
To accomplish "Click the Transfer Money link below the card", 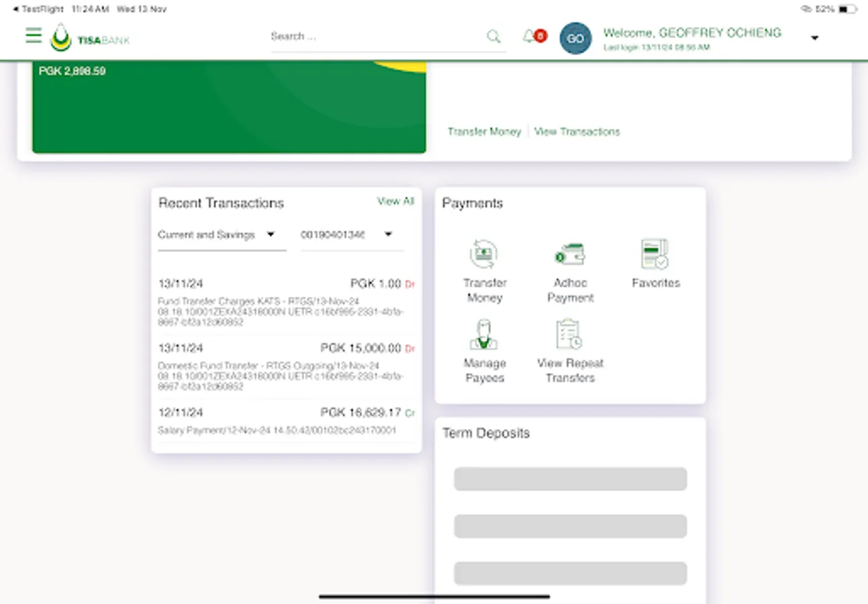I will [484, 132].
